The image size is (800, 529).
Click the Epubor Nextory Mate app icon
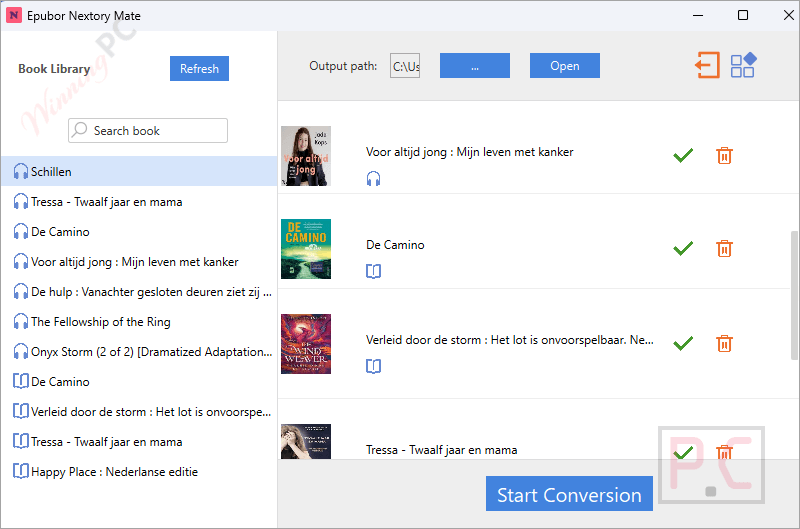click(14, 15)
